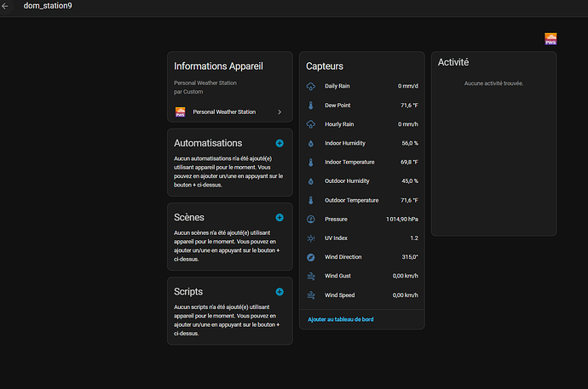Screen dimensions: 588x389
Task: Click the PWS logo above the Activité panel
Action: pos(551,39)
